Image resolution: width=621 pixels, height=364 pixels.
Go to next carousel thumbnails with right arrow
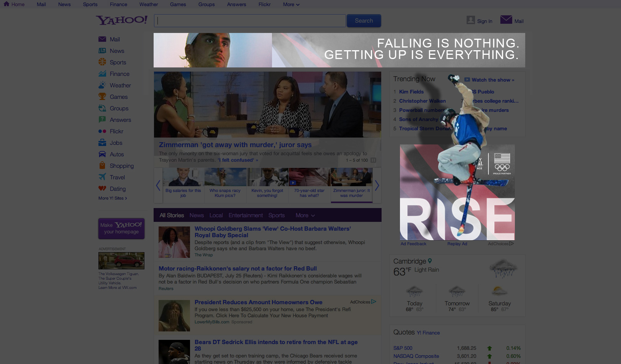[x=377, y=185]
